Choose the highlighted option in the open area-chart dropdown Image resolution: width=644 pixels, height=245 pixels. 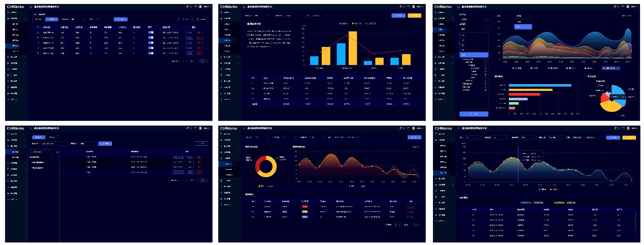click(x=523, y=27)
